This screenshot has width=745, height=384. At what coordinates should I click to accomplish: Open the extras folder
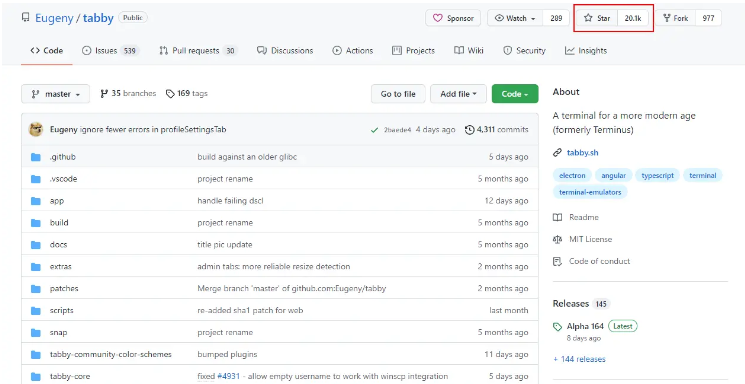click(x=60, y=266)
